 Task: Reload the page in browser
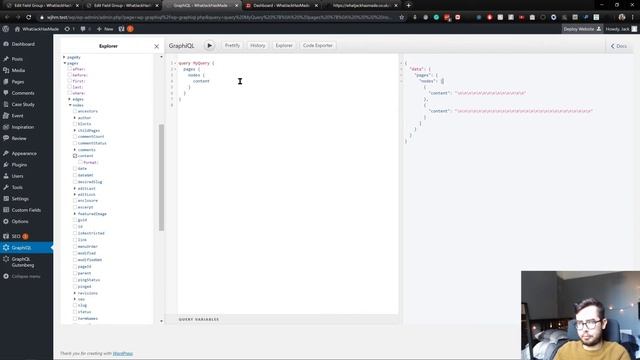click(x=29, y=18)
